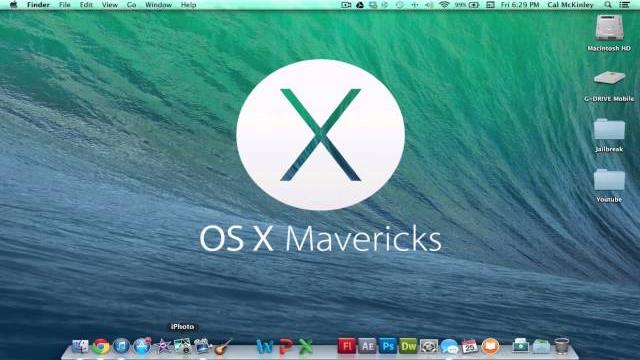Launch Google Chrome from the Dock

(x=101, y=346)
